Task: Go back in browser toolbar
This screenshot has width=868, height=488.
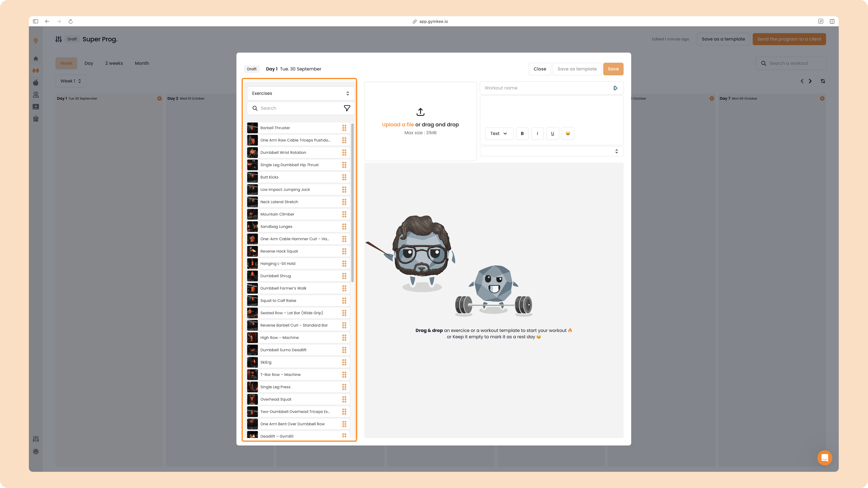Action: click(x=47, y=21)
